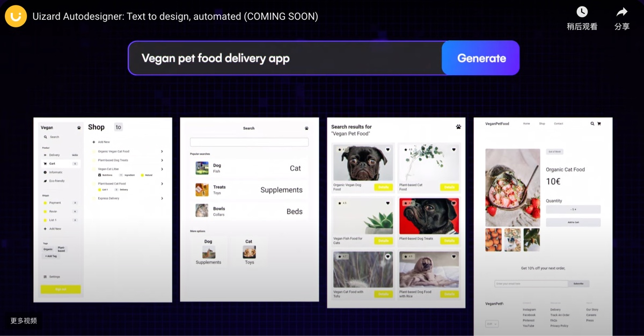Click Details on Plant-based Dog Treats
644x336 pixels.
(x=449, y=240)
